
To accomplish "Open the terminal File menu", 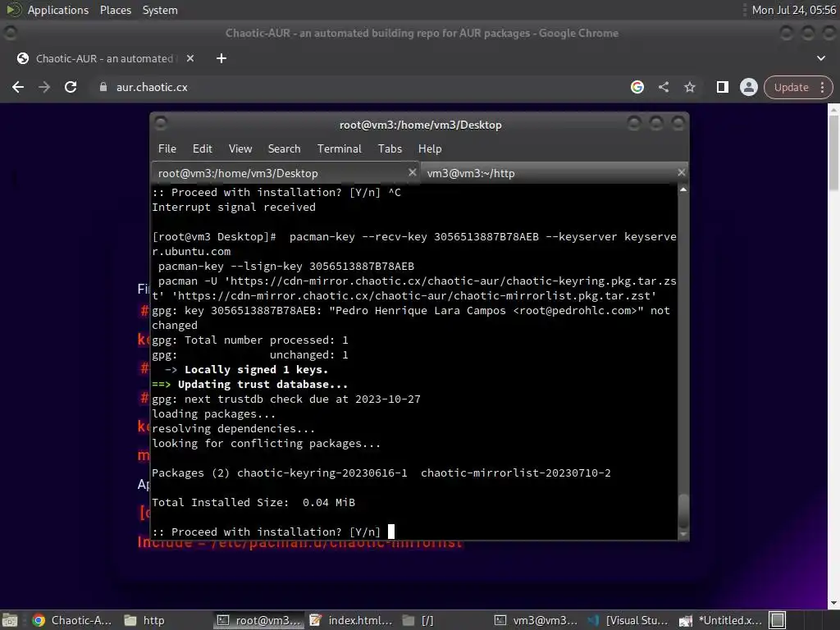I will [x=167, y=149].
